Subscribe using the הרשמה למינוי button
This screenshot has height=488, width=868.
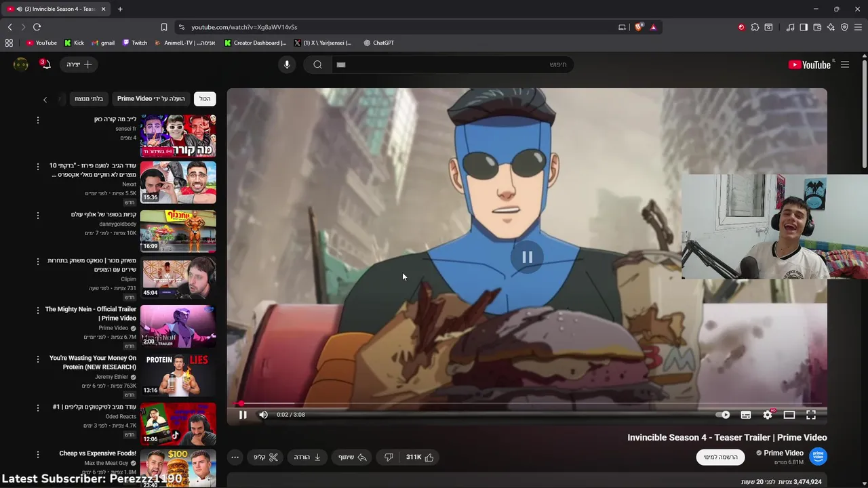click(x=720, y=457)
